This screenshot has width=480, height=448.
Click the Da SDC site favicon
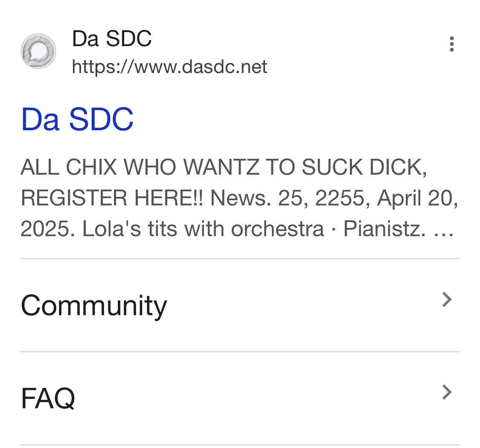click(38, 51)
